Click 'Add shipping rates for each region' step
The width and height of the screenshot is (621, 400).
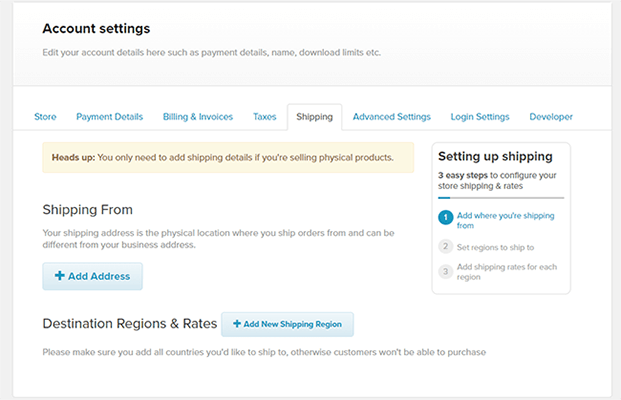click(x=506, y=272)
